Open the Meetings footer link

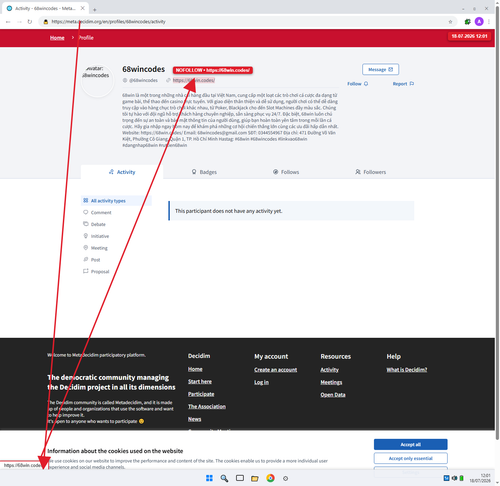point(331,382)
